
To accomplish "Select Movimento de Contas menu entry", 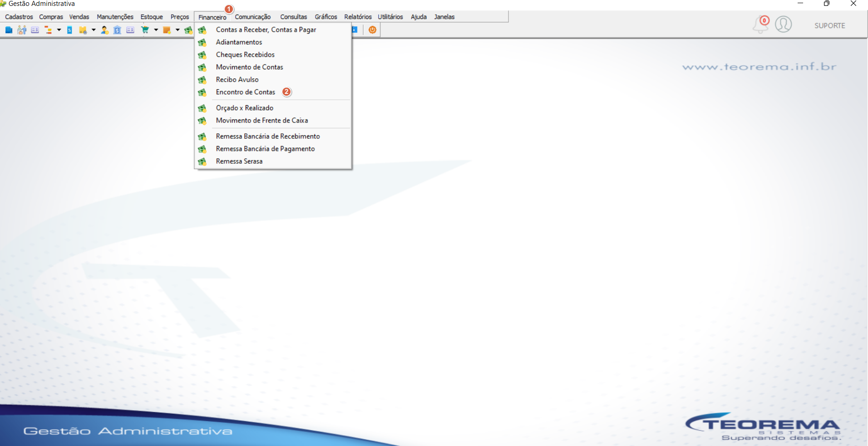I will coord(273,67).
